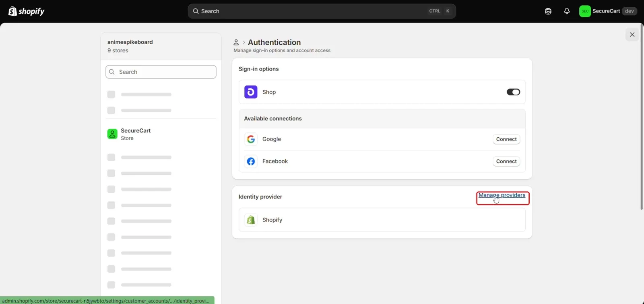Click the magnifier icon in sidebar search
The image size is (644, 304).
[x=112, y=72]
